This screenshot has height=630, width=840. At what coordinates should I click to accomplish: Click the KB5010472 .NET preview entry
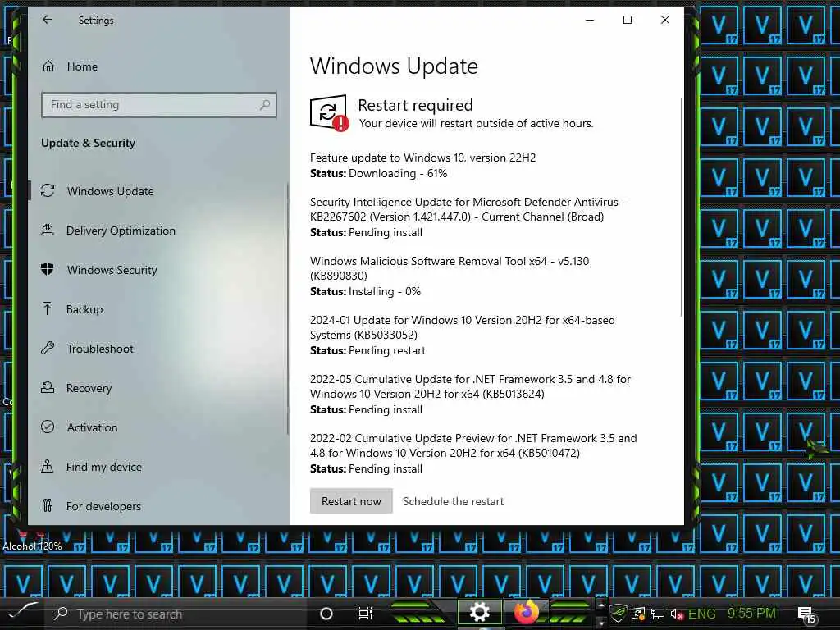(x=473, y=445)
